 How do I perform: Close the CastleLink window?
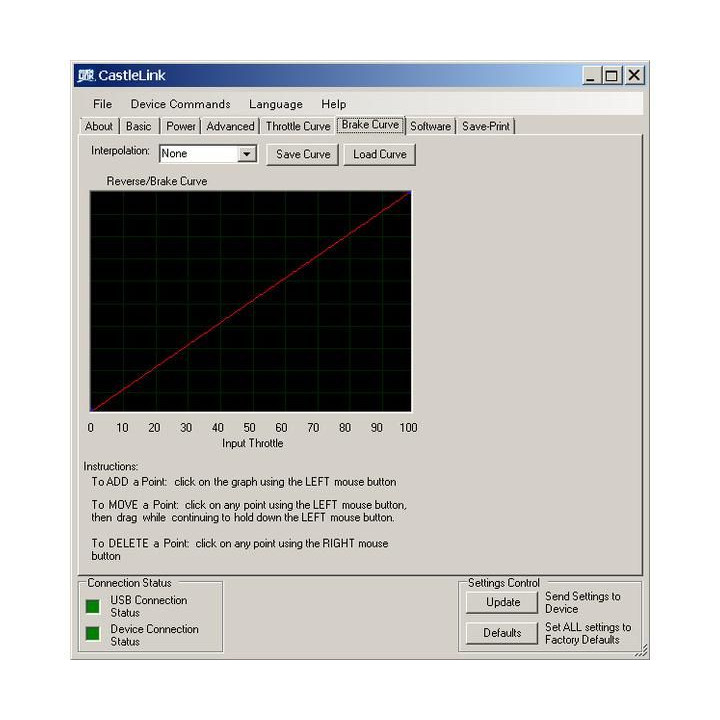click(634, 75)
